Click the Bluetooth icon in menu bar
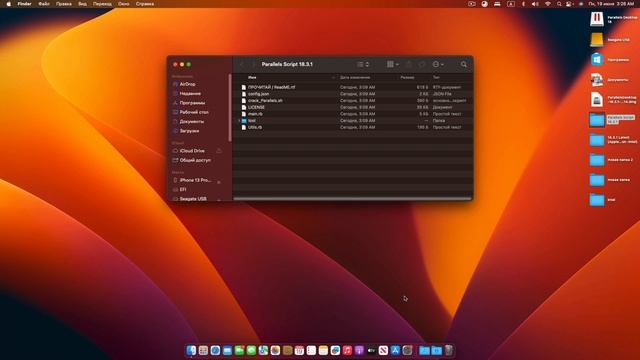The width and height of the screenshot is (640, 360). coord(523,4)
